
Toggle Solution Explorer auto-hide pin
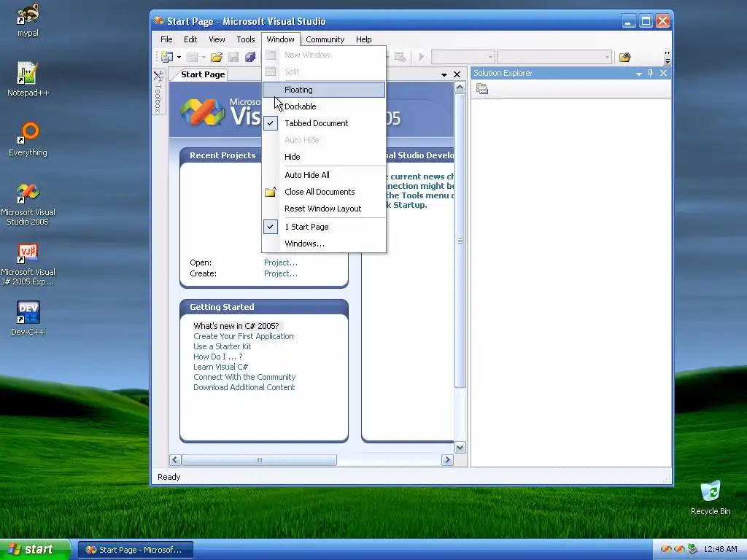coord(650,73)
